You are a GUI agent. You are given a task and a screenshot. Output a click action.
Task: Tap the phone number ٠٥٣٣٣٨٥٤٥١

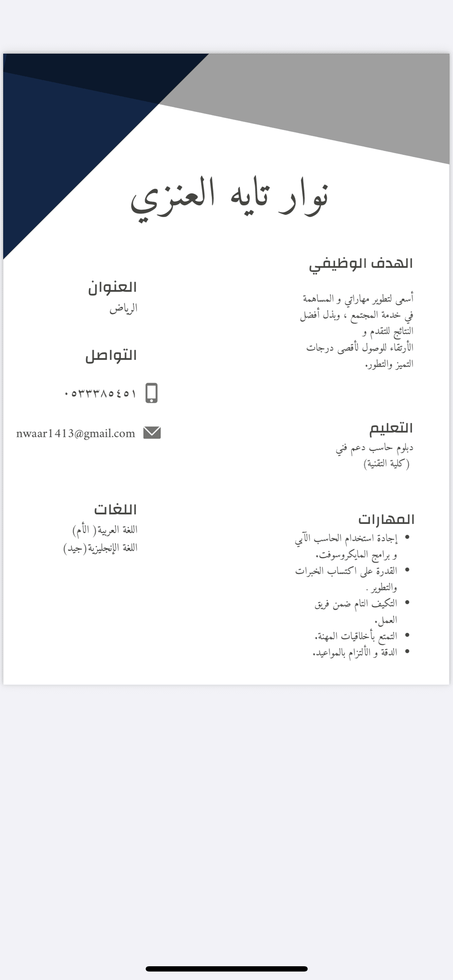click(x=100, y=393)
